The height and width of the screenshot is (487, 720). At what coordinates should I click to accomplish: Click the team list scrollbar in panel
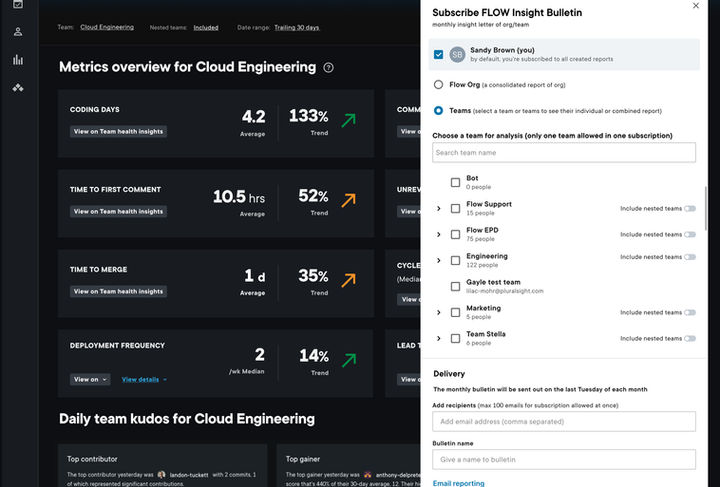point(705,208)
